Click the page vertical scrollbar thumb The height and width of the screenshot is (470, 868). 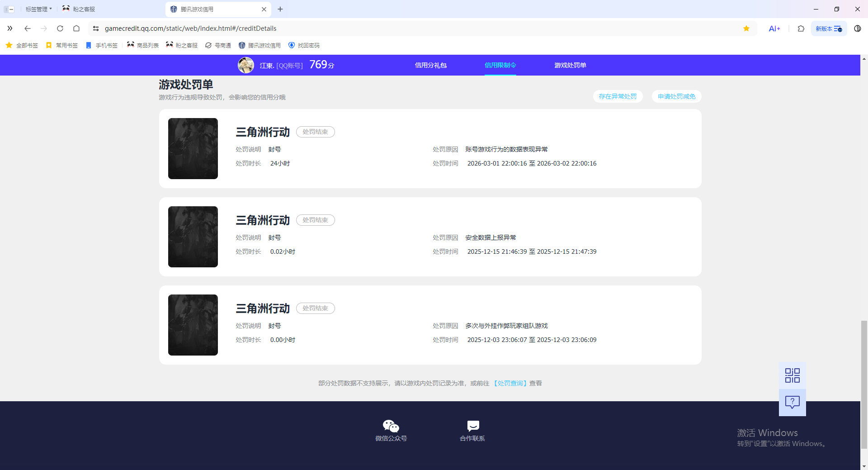click(x=864, y=385)
